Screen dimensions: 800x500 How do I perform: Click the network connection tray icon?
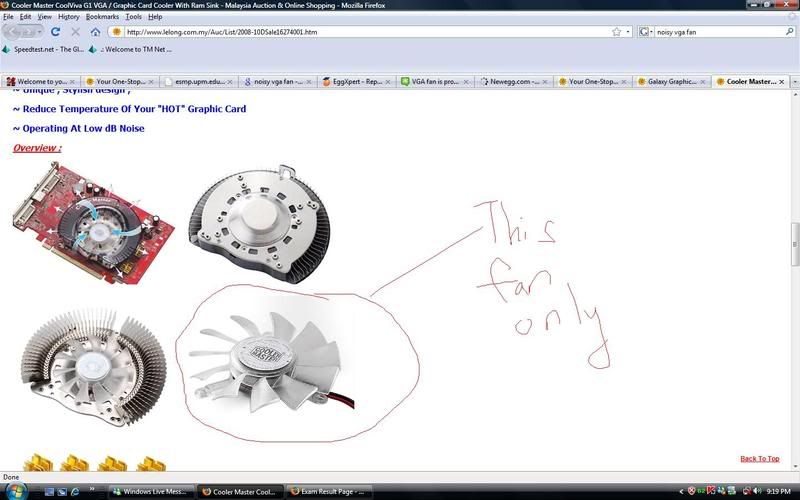click(747, 491)
